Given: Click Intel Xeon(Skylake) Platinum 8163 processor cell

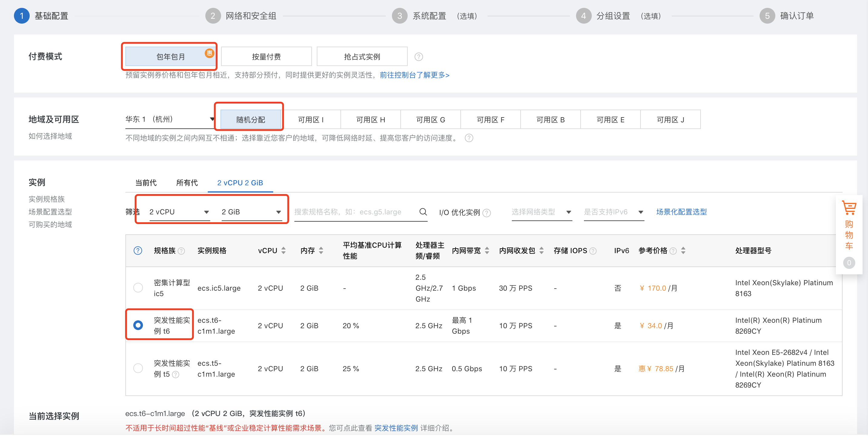Looking at the screenshot, I should pyautogui.click(x=784, y=288).
